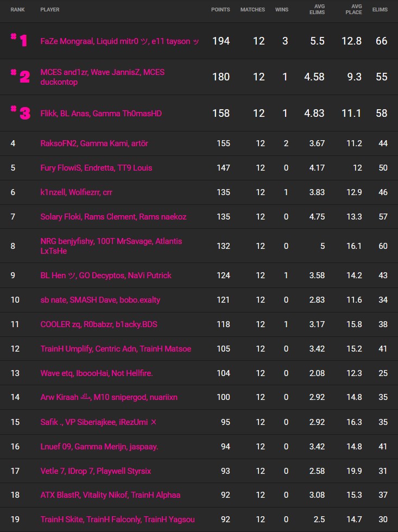
Task: Select the Flikk, BL Anas team
Action: point(101,114)
